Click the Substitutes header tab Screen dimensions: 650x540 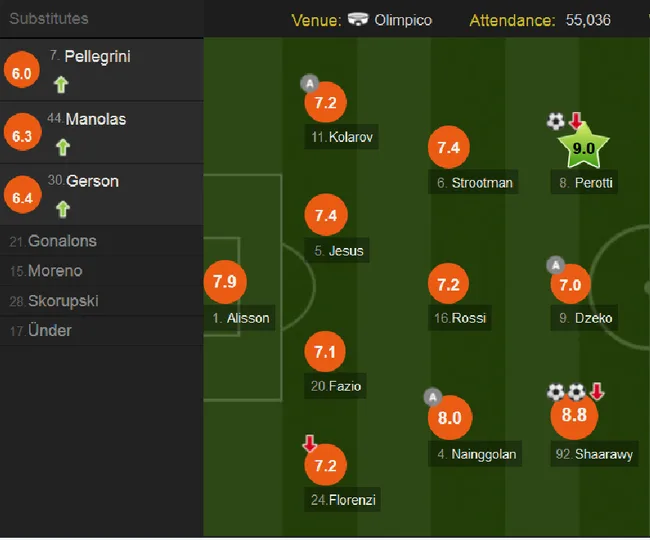[49, 19]
